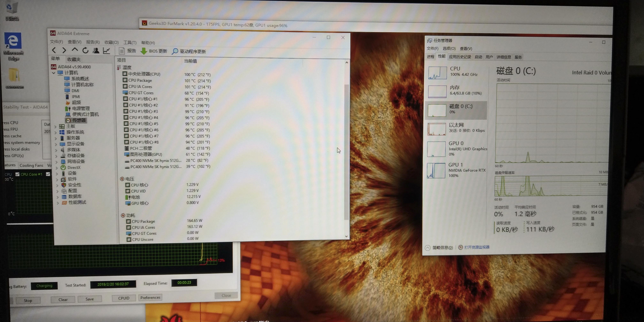Select 系统概述 in AIDA64 tree
644x322 pixels.
(77, 78)
